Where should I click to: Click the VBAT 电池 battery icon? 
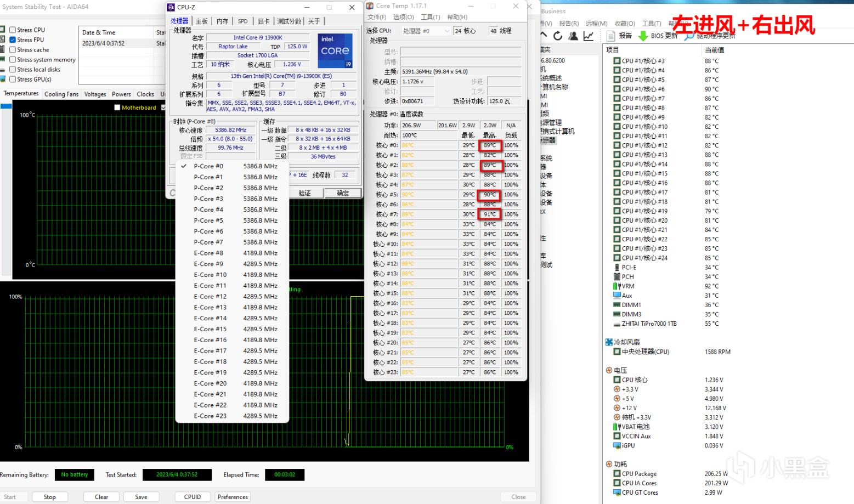pyautogui.click(x=617, y=427)
